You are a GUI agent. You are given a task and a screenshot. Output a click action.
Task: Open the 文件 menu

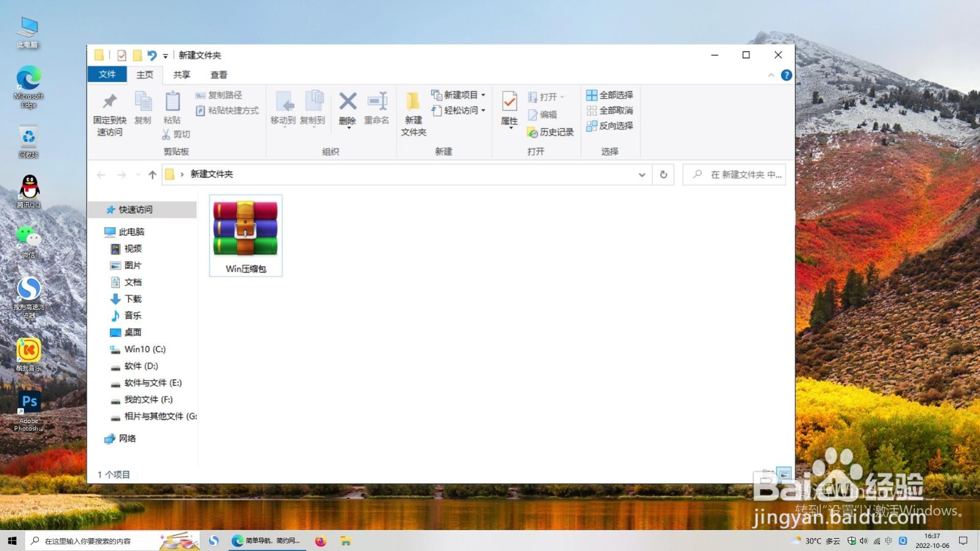107,74
